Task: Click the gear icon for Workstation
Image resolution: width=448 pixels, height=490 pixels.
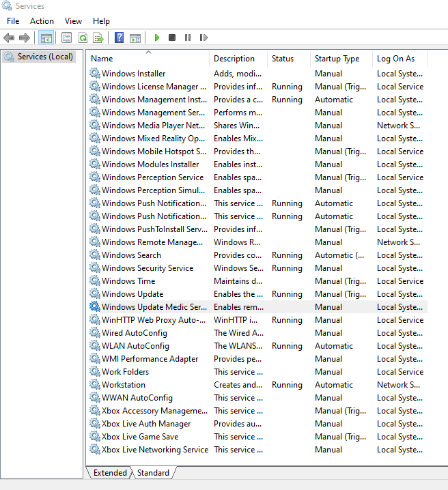Action: (95, 384)
